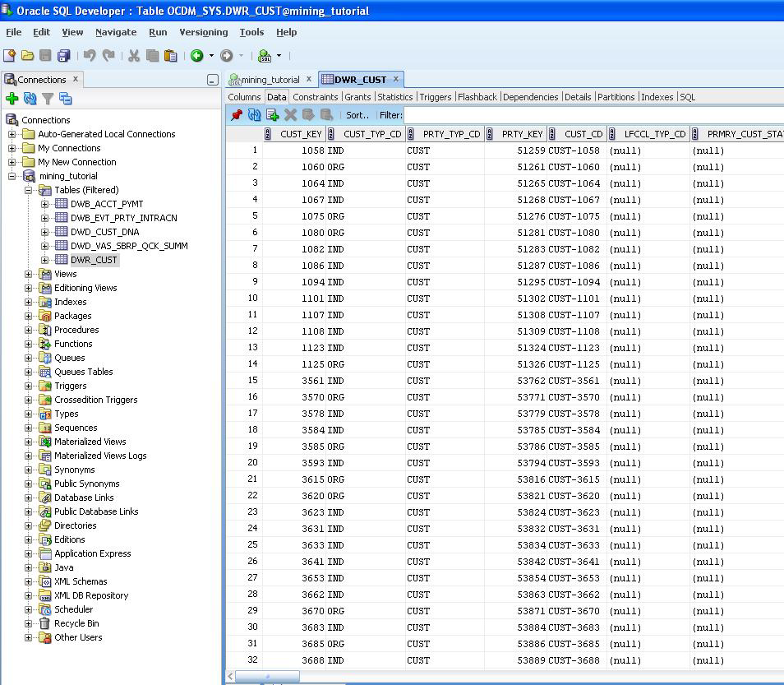Open the Versioning menu
The height and width of the screenshot is (685, 784).
(203, 32)
